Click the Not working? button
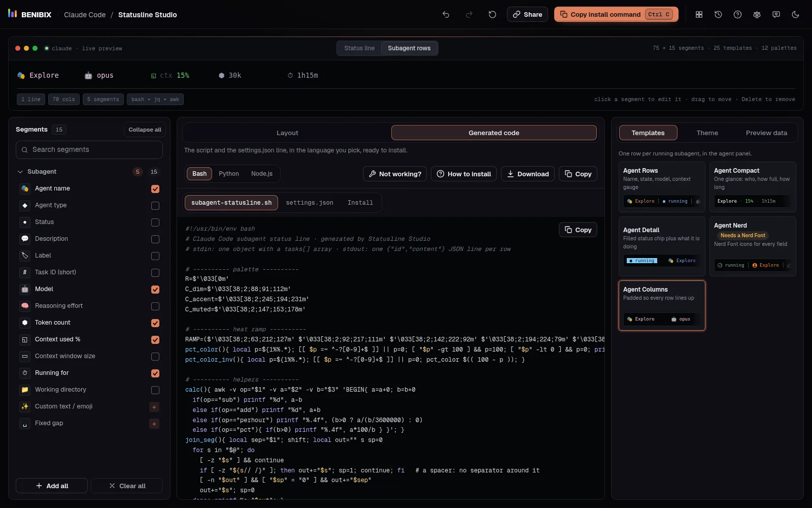Screen dimensions: 812x508 click(x=395, y=174)
